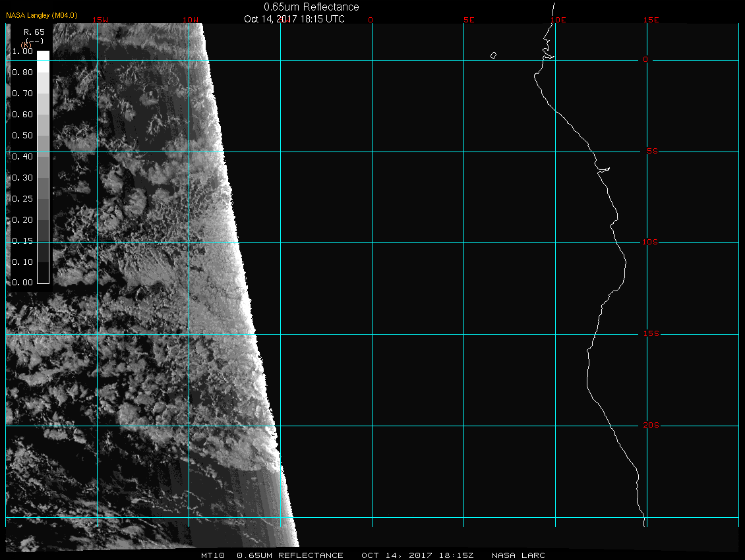
Task: Click the black bottom of the grayscale colorbar
Action: coord(44,273)
